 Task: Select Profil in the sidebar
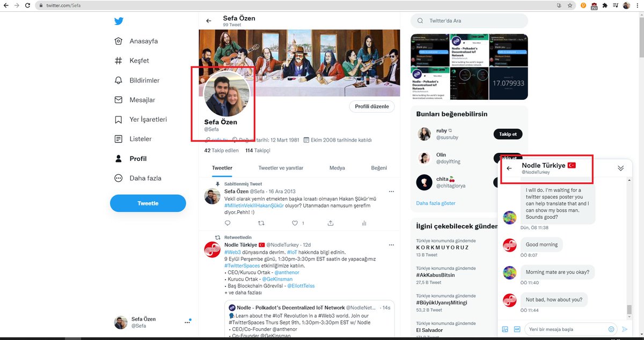[130, 159]
